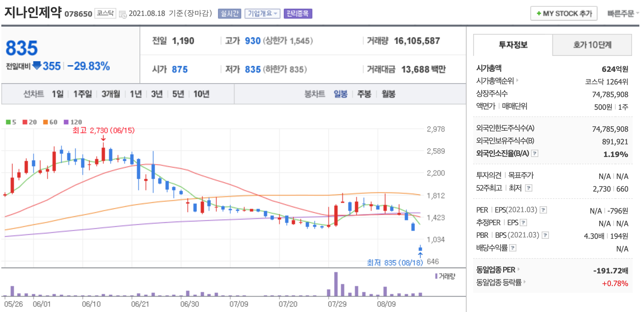Click the -191.72배 sector PER value
This screenshot has height=312, width=644.
click(611, 271)
